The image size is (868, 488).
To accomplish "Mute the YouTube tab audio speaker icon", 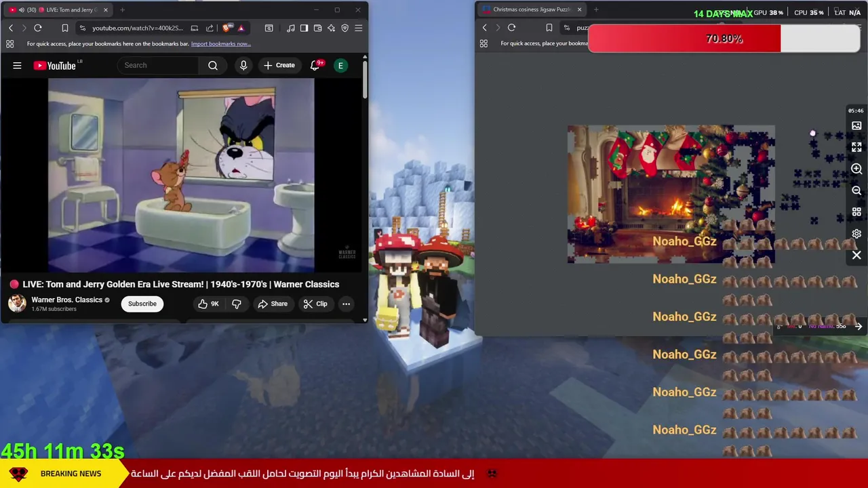I will 22,9.
